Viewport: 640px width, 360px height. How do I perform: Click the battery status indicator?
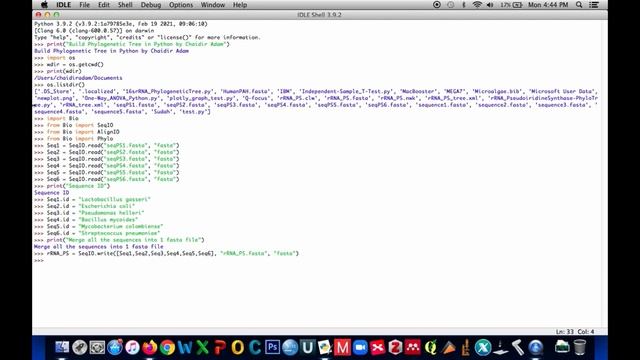511,5
